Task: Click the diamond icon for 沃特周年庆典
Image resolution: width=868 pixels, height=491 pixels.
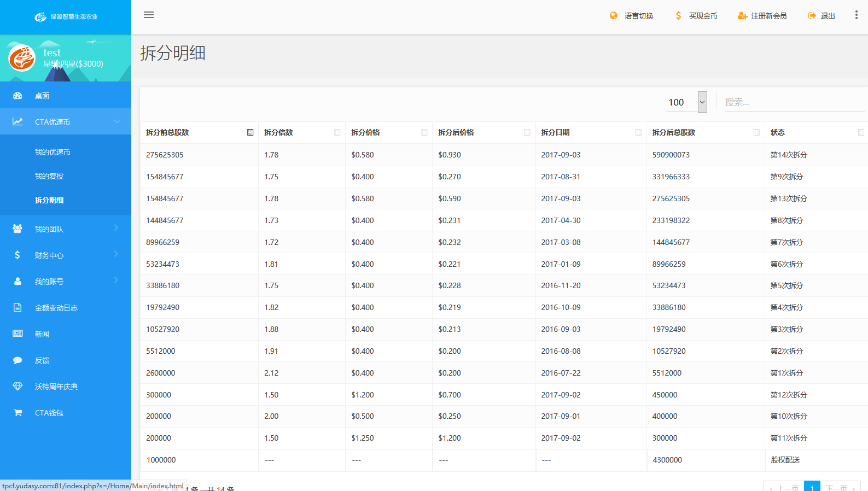Action: (18, 387)
